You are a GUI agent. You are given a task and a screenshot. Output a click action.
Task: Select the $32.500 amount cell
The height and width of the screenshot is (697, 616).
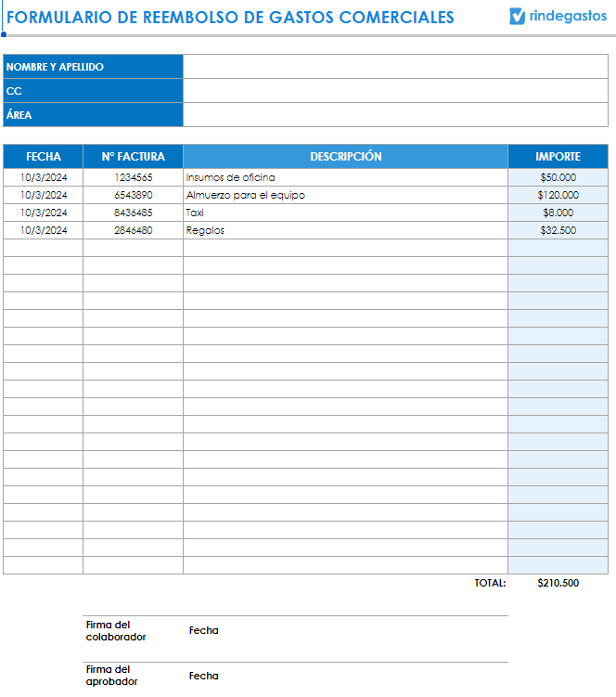(558, 230)
